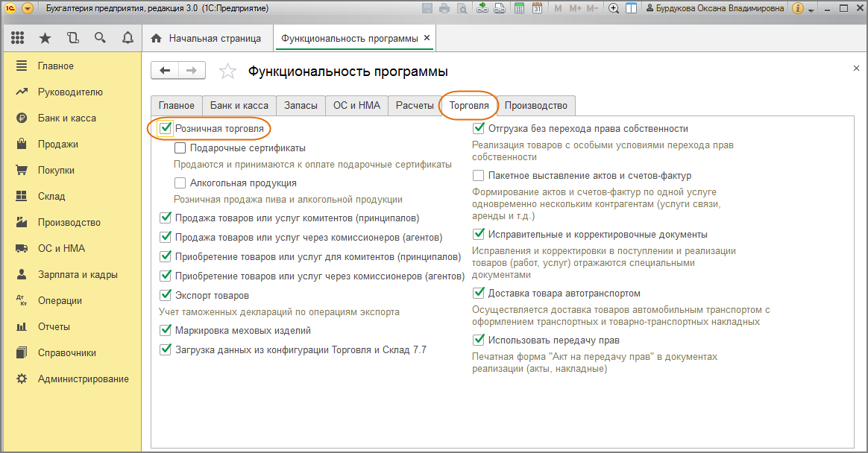The image size is (868, 453).
Task: Open the calendar icon
Action: point(537,8)
